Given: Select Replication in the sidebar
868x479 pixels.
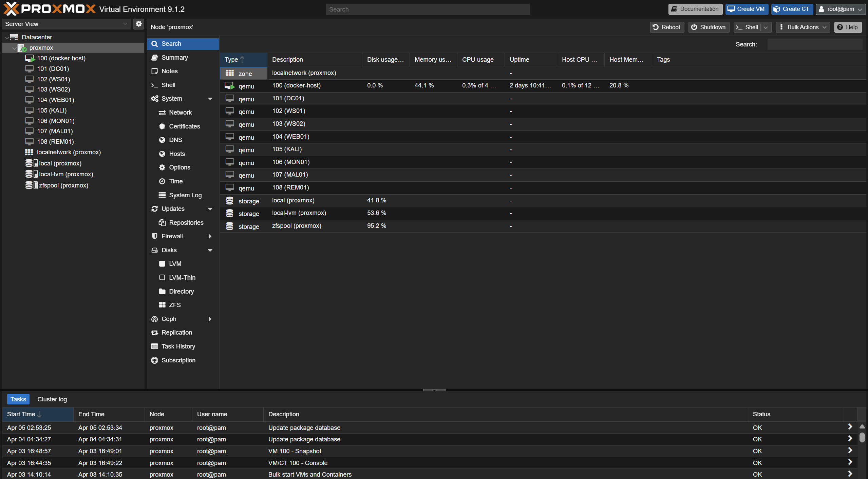Looking at the screenshot, I should point(176,332).
